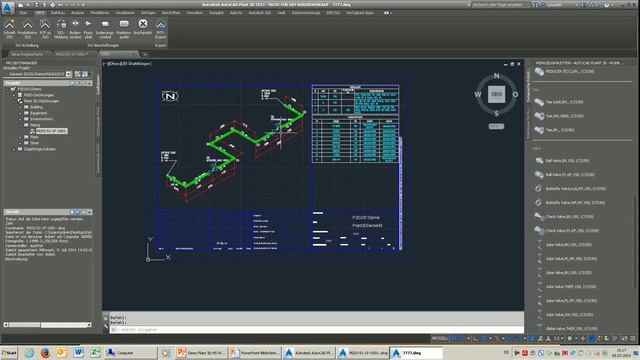Choose Butterfly Valve,LUG palette tool
640x360 pixels.
click(570, 189)
